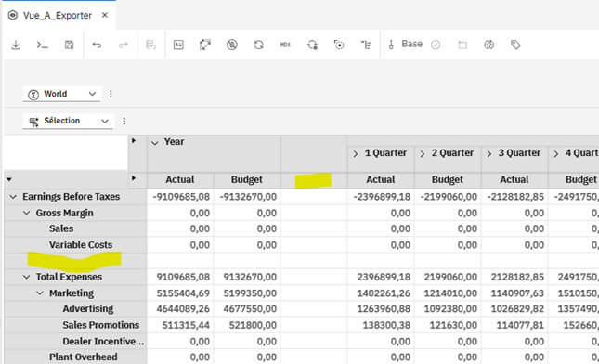This screenshot has height=364, width=599.
Task: Collapse the Gross Margin row
Action: [x=26, y=213]
